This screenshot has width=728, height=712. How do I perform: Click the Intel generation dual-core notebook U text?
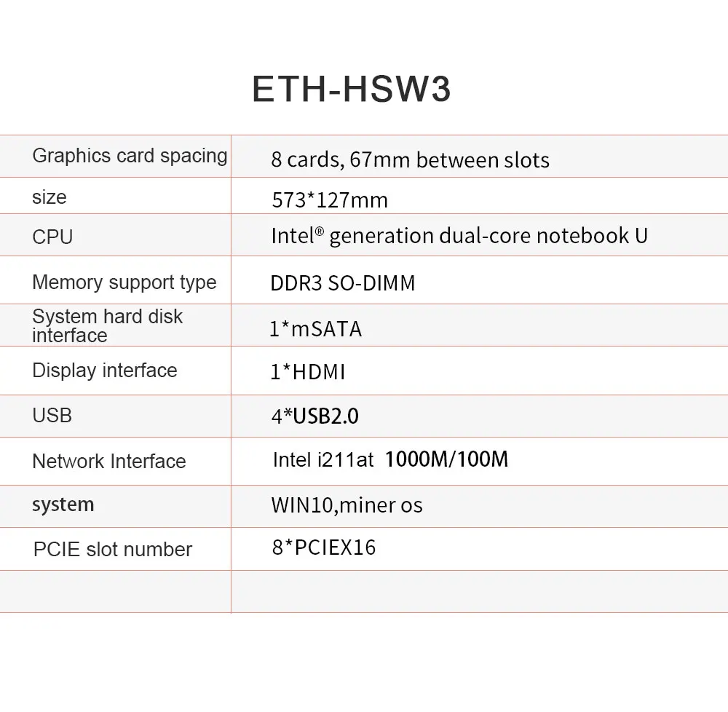click(x=459, y=237)
